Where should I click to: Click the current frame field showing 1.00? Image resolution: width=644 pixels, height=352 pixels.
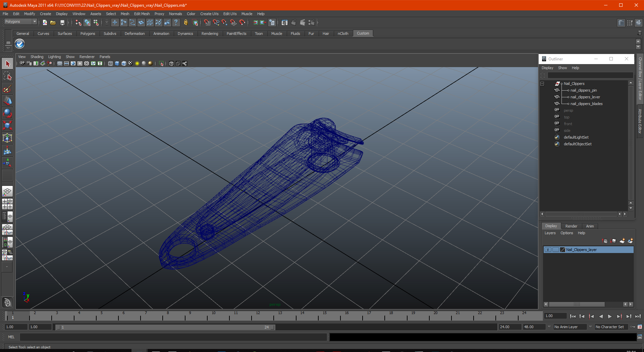(x=555, y=316)
